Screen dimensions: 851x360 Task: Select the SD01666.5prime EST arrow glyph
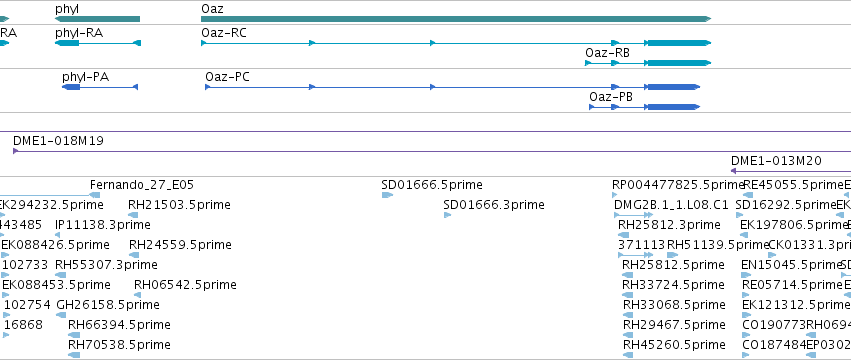(387, 195)
